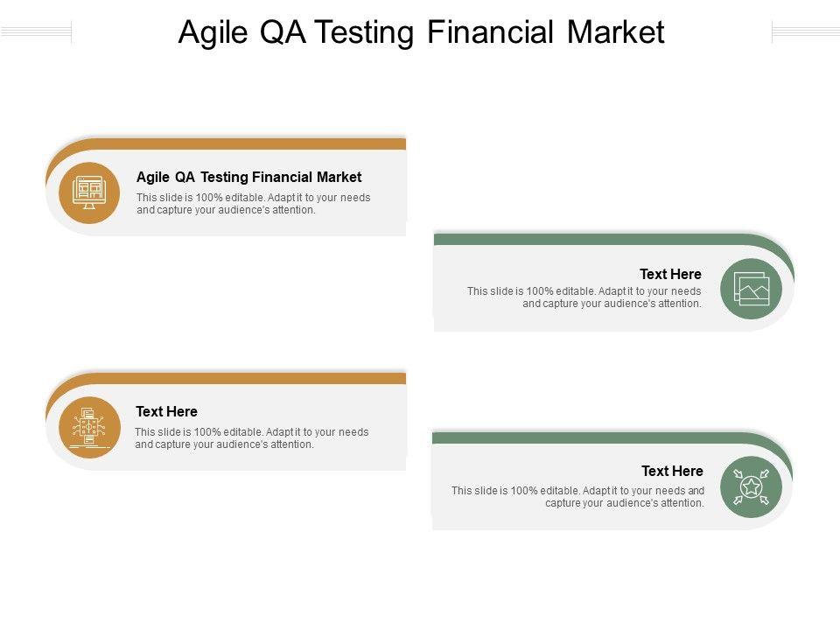Click the monitor dashboard icon
This screenshot has width=840, height=630.
point(88,192)
